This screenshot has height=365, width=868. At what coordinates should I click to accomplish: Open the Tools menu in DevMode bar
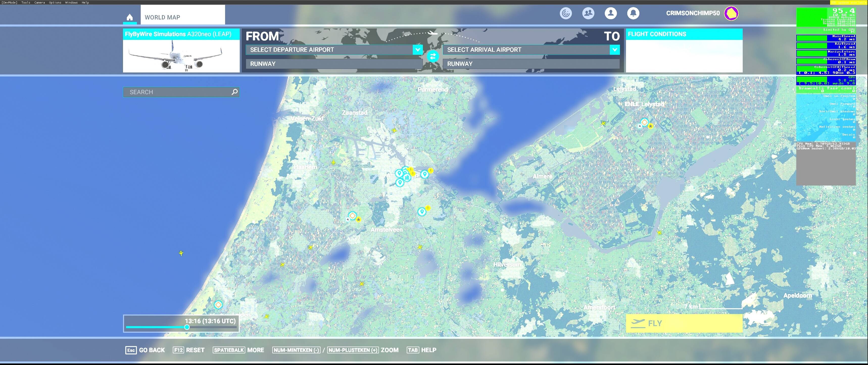pos(26,2)
